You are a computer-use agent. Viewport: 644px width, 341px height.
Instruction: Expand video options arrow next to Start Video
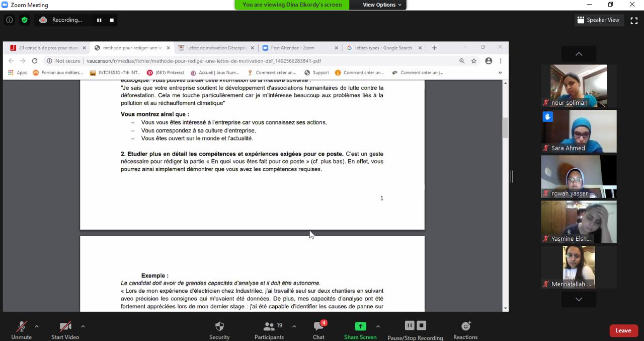pyautogui.click(x=83, y=326)
